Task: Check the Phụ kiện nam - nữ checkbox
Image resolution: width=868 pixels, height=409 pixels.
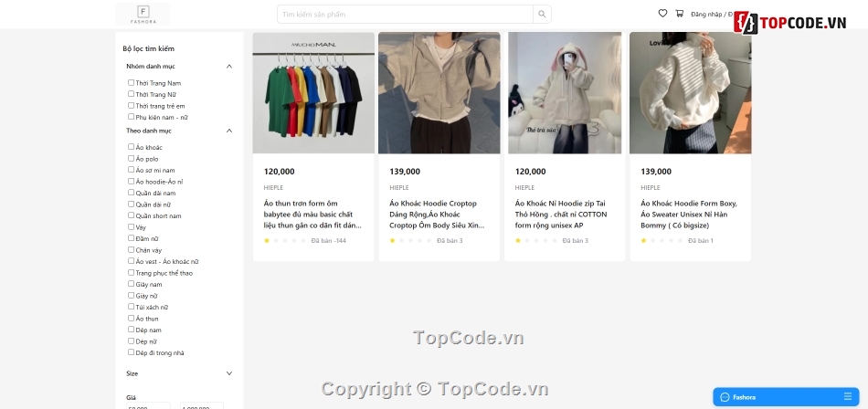Action: [x=132, y=117]
